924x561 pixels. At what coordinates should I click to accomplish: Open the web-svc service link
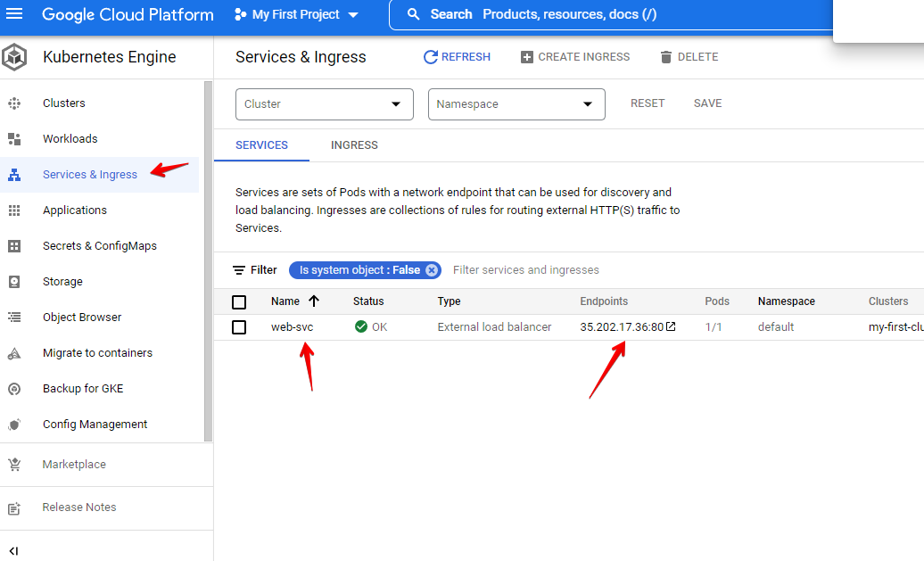(x=293, y=327)
